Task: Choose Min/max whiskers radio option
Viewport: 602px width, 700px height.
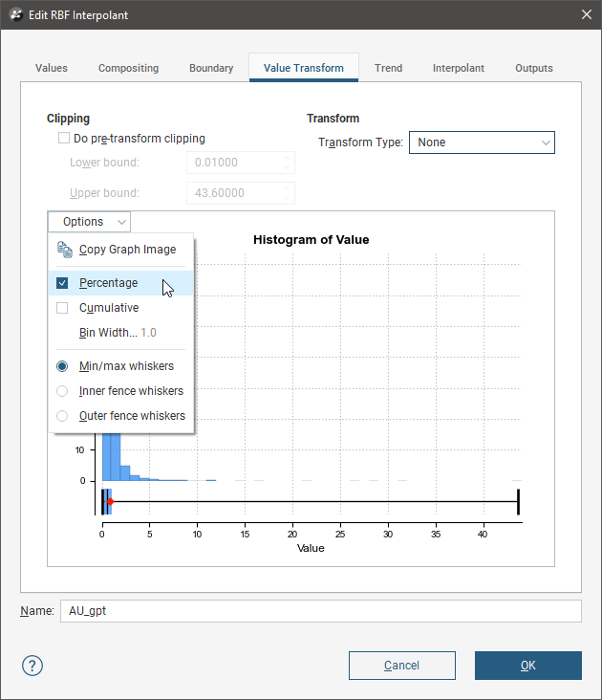Action: point(63,366)
